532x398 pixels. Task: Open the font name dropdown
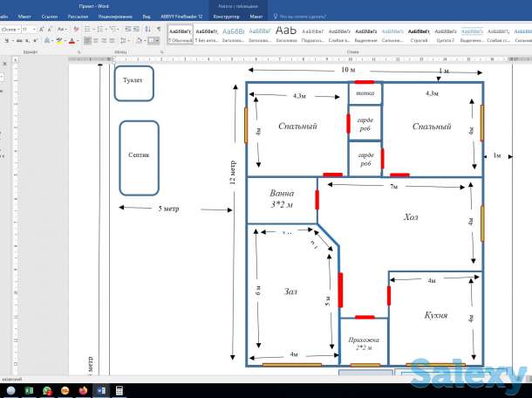click(17, 29)
